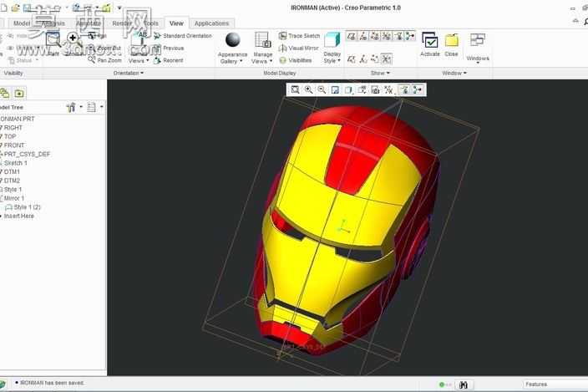Screen dimensions: 588x392
Task: Open quick access toolbar customize arrow
Action: click(x=119, y=8)
